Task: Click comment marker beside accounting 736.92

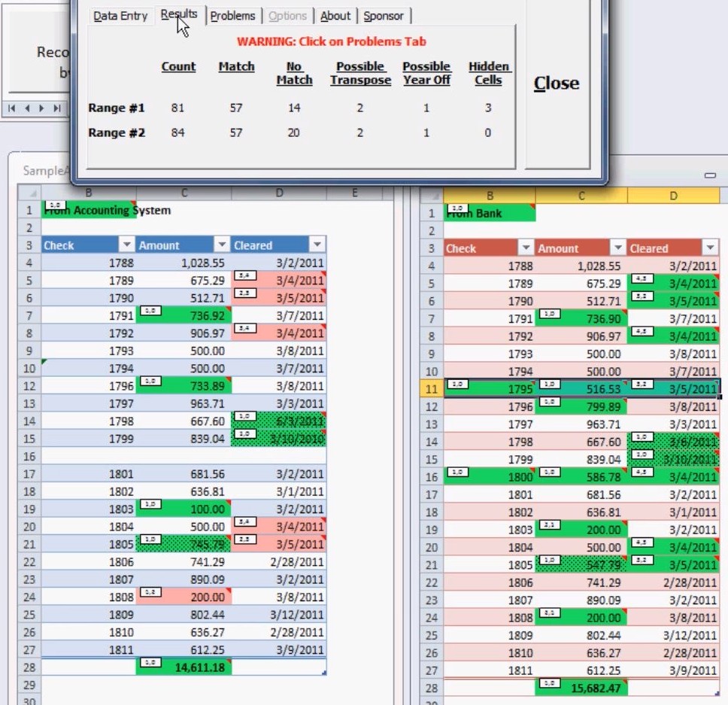Action: (150, 310)
